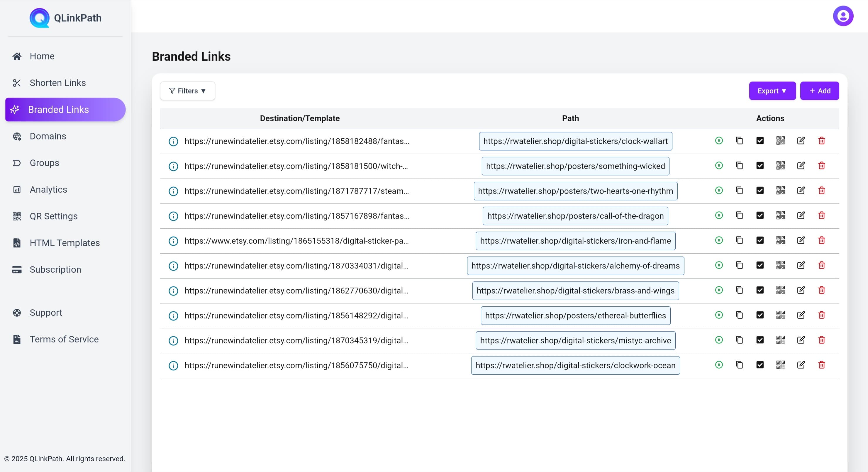The width and height of the screenshot is (868, 472).
Task: Delete the clock-wallart link
Action: [x=821, y=140]
